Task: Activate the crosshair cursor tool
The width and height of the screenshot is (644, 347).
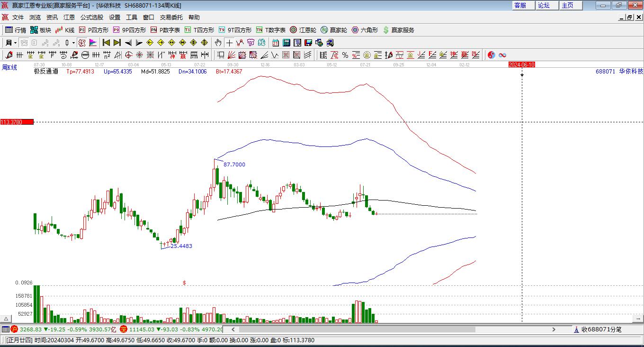Action: [x=229, y=43]
